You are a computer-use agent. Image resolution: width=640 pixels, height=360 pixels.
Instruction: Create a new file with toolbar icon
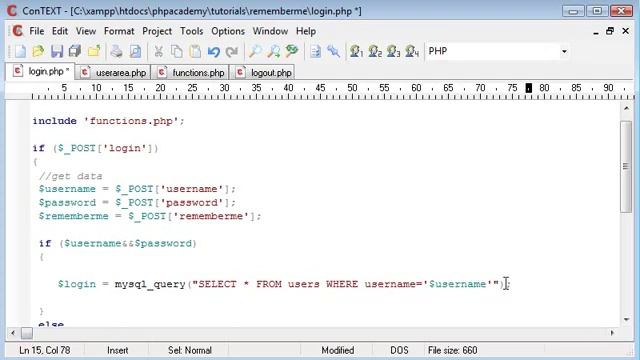pyautogui.click(x=20, y=51)
